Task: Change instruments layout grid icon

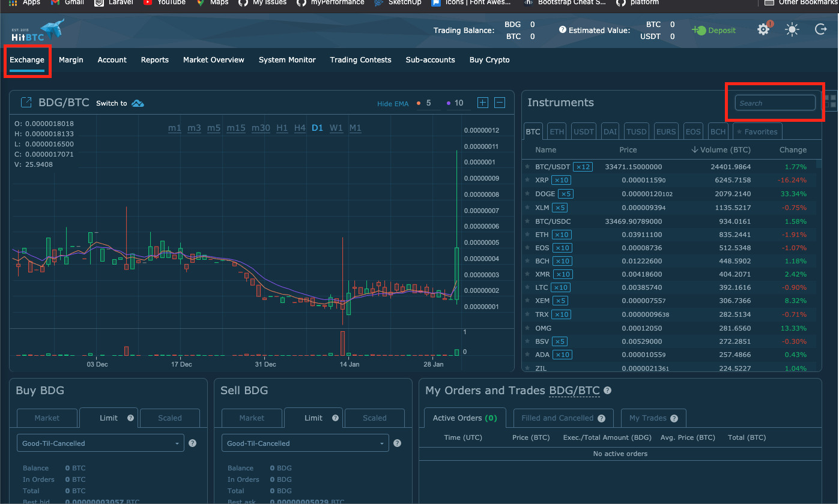Action: click(x=830, y=101)
